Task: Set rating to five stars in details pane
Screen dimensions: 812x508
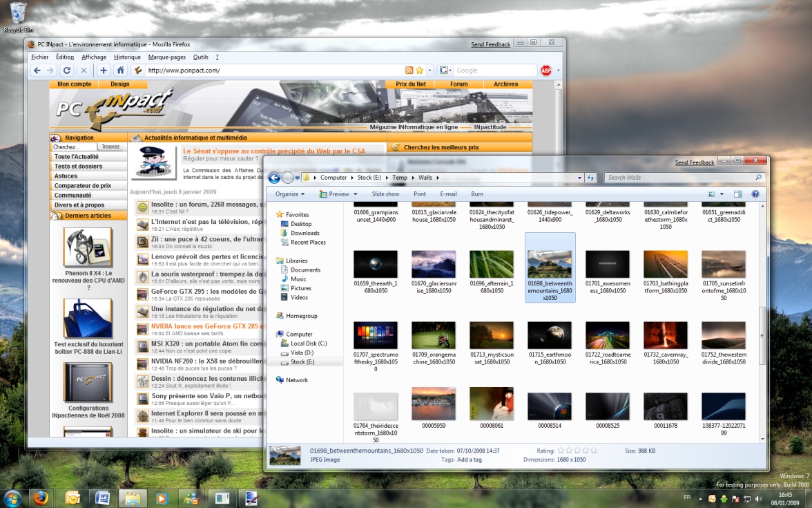Action: click(594, 451)
